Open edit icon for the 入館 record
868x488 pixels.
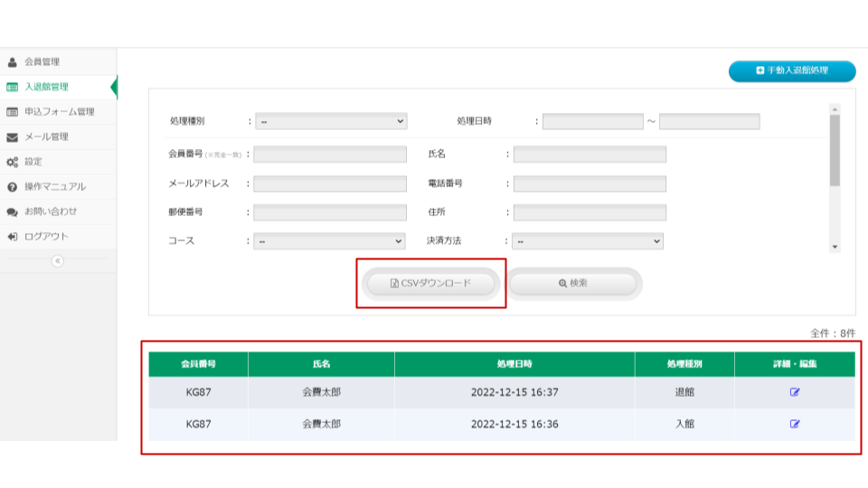tap(795, 423)
